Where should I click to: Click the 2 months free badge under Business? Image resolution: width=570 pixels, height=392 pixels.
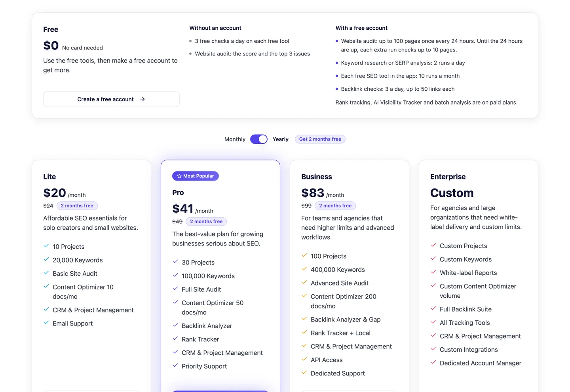coord(335,206)
